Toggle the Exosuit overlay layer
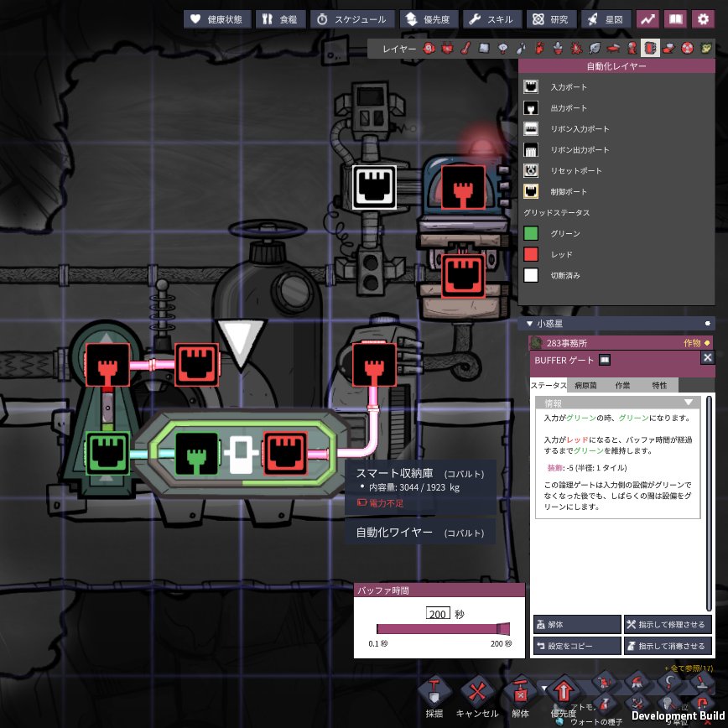Screen dimensions: 728x728 632,48
